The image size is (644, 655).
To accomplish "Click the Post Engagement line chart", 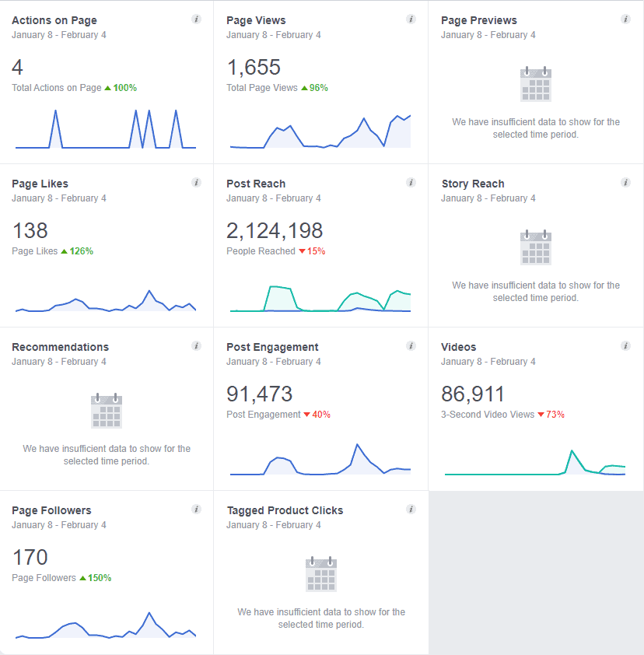I will (320, 460).
